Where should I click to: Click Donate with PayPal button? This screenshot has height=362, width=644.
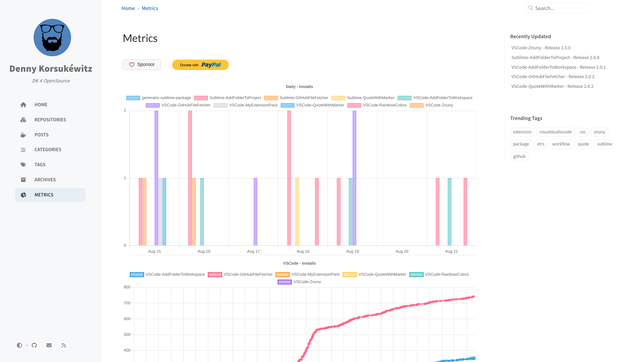(x=200, y=65)
